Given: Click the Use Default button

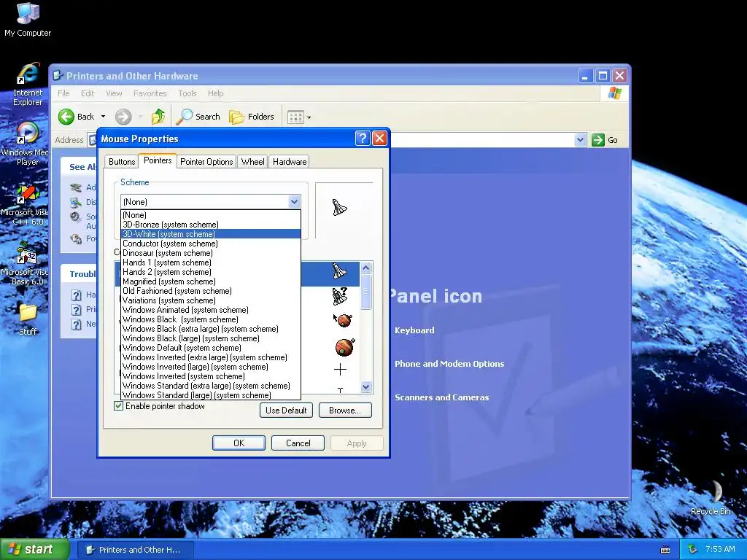Looking at the screenshot, I should pos(286,411).
